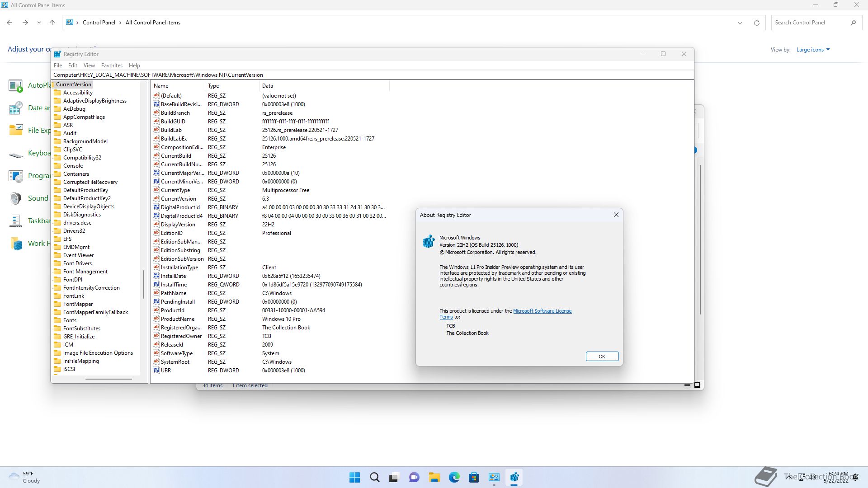The width and height of the screenshot is (868, 488).
Task: Select the Accessibility key in the tree
Action: coord(78,93)
